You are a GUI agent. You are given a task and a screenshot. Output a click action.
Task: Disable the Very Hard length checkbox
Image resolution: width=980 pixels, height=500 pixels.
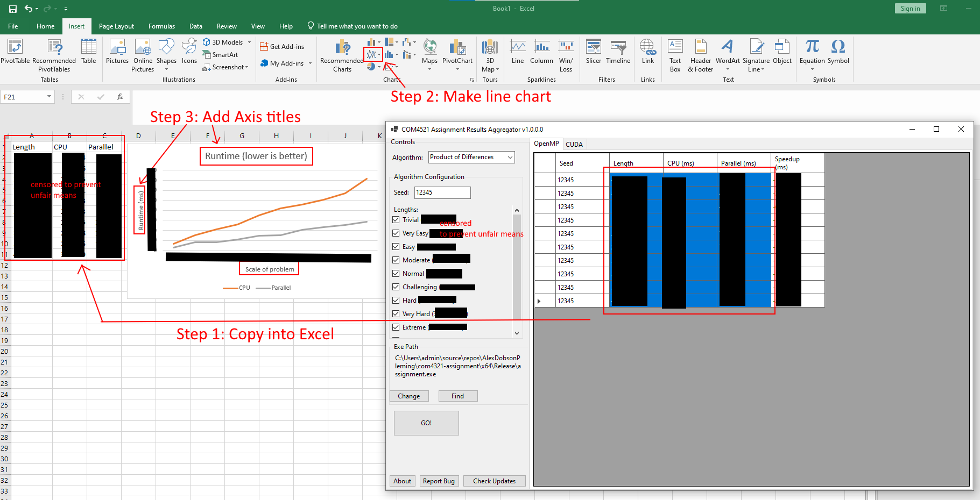point(396,314)
